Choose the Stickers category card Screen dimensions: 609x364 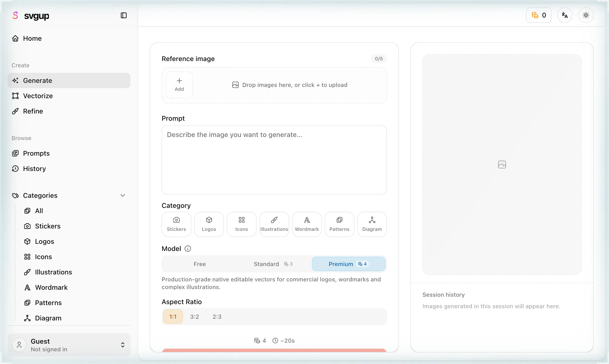pyautogui.click(x=176, y=224)
